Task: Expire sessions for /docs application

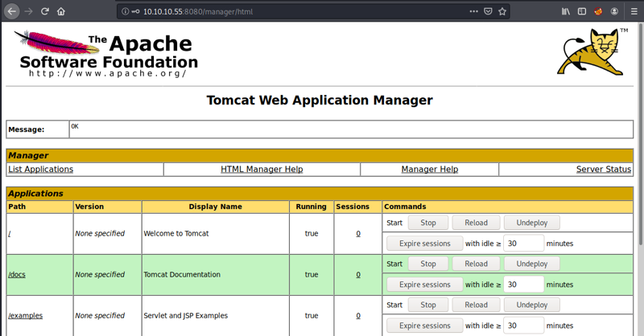Action: (425, 285)
